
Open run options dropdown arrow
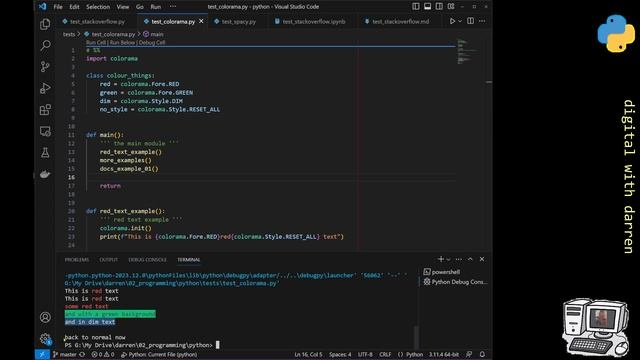460,21
